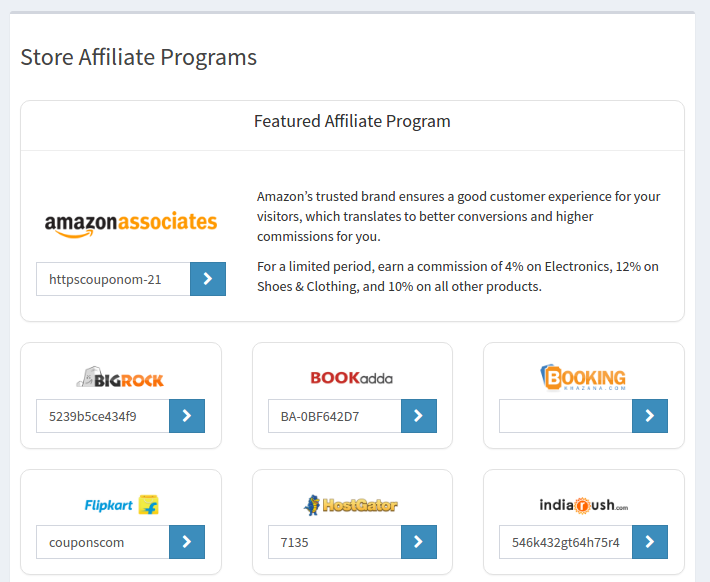
Task: Click the Booking Khazana arrow button
Action: click(x=650, y=416)
